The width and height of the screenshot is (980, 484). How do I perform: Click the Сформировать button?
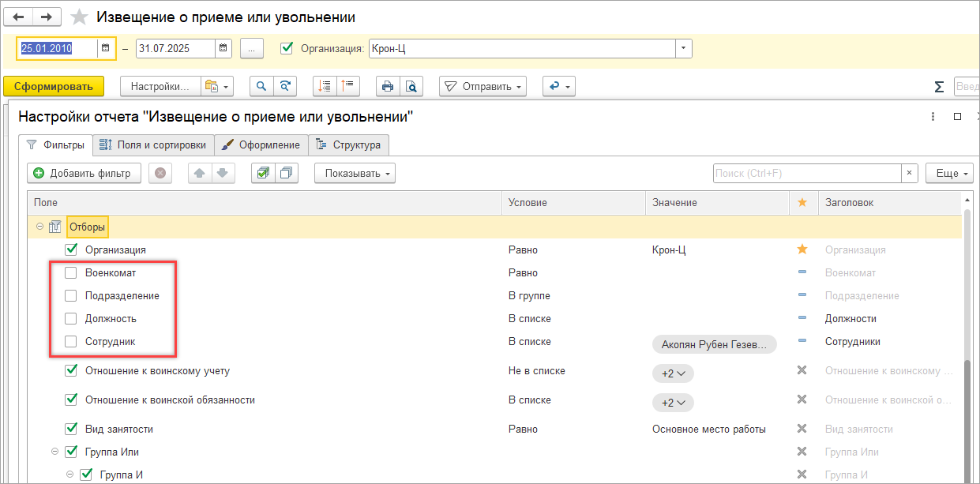pyautogui.click(x=54, y=86)
